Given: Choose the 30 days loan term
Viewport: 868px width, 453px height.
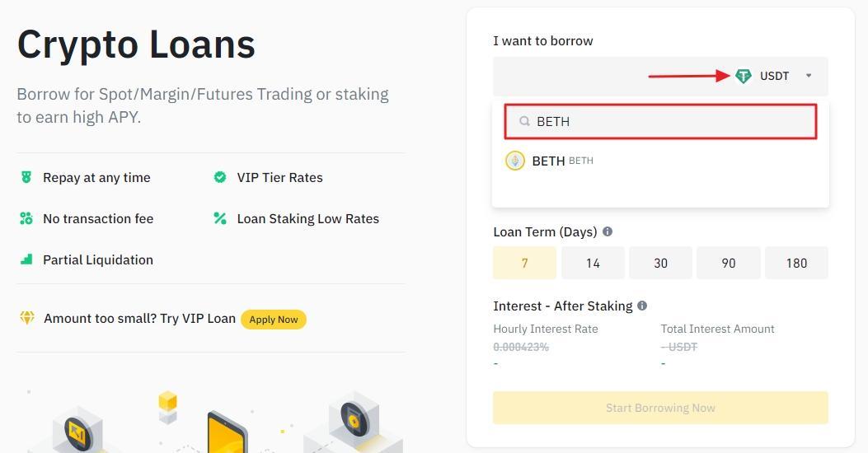Looking at the screenshot, I should [x=660, y=264].
